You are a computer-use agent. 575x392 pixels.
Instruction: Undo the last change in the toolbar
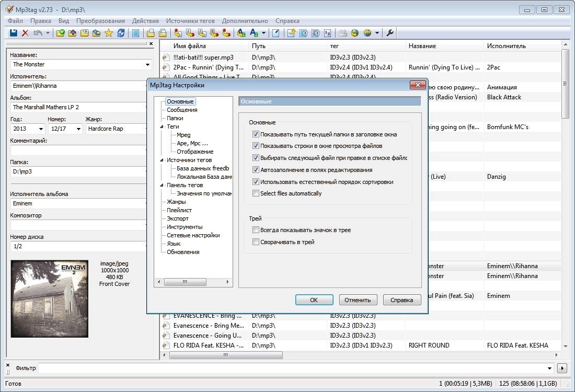(38, 33)
